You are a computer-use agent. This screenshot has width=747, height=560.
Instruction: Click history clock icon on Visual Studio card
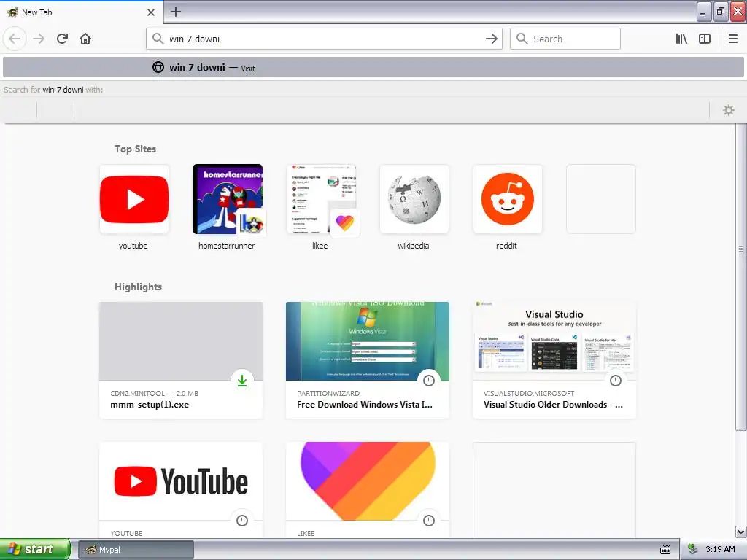616,381
